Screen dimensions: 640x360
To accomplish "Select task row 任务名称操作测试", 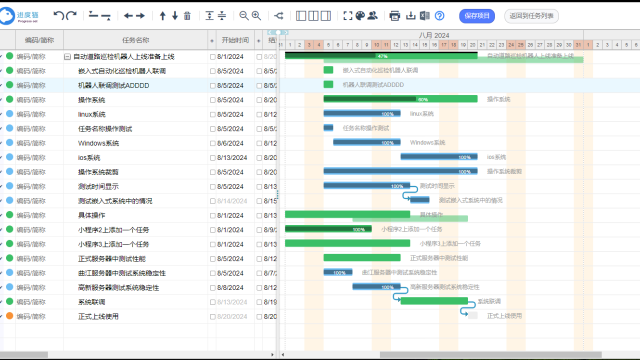I will coord(139,129).
